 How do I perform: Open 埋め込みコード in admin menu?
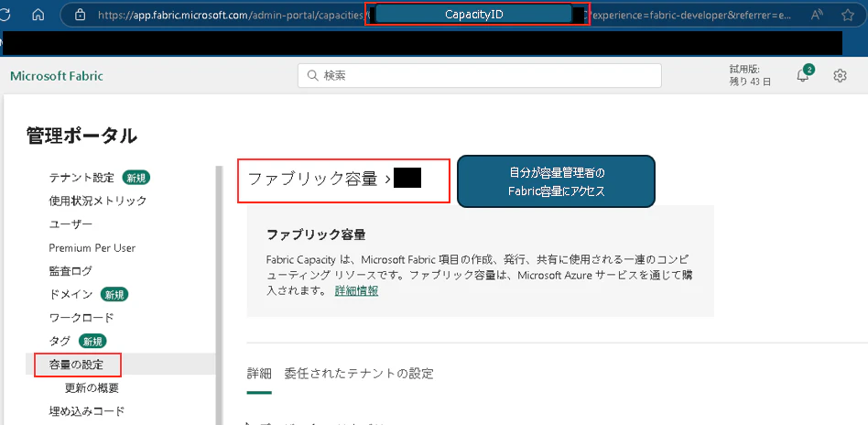coord(86,411)
